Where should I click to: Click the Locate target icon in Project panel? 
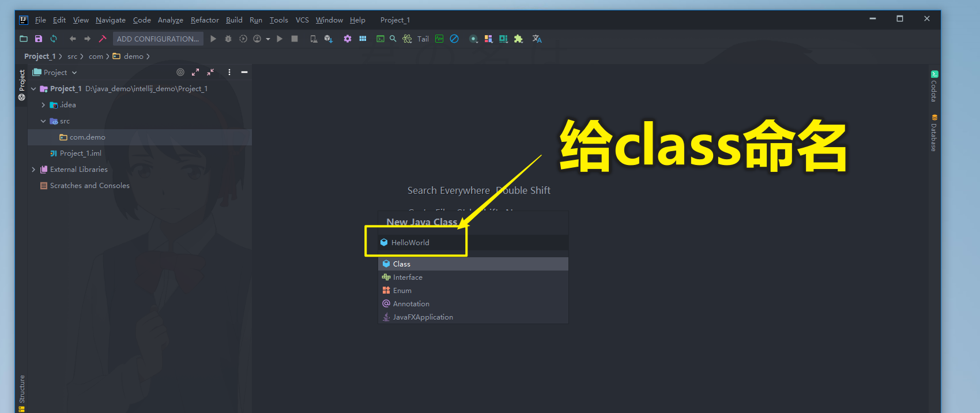point(180,72)
